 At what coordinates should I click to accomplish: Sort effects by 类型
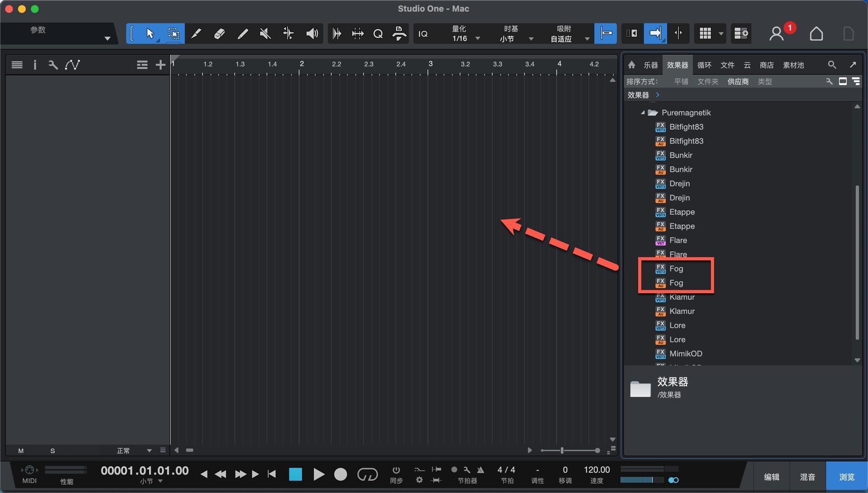(x=764, y=81)
